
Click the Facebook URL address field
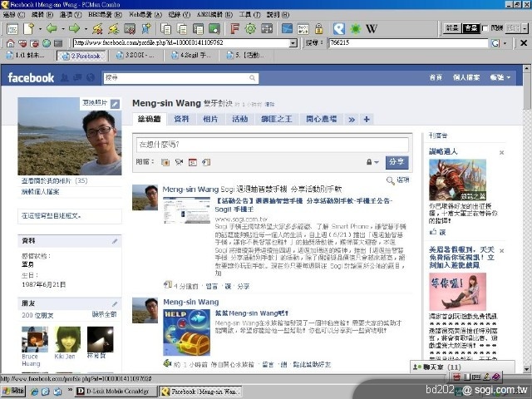click(181, 43)
